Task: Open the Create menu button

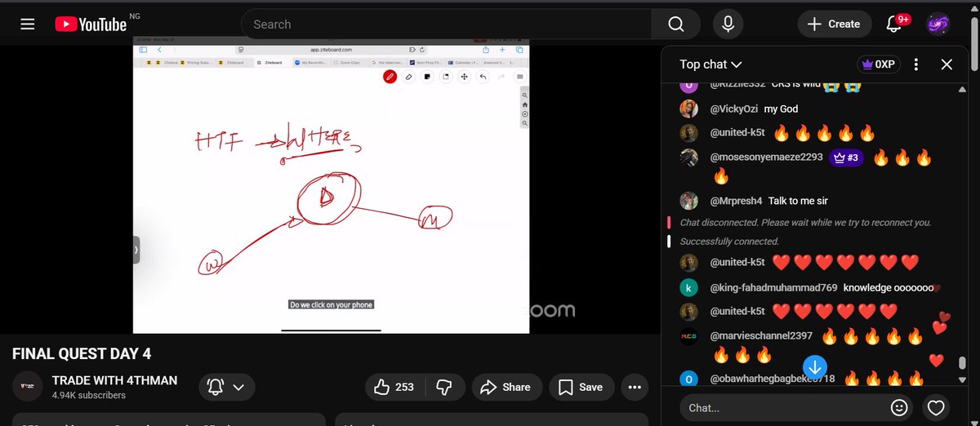Action: [834, 24]
